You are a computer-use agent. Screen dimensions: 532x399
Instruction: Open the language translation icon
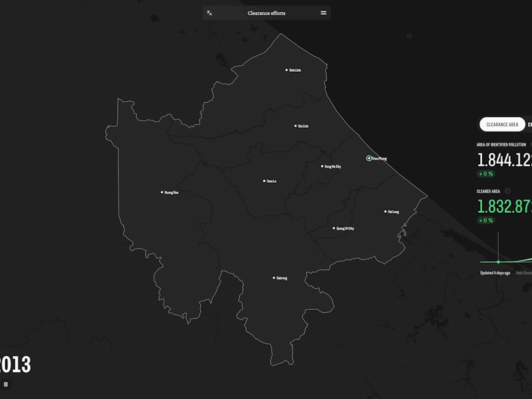tap(209, 13)
